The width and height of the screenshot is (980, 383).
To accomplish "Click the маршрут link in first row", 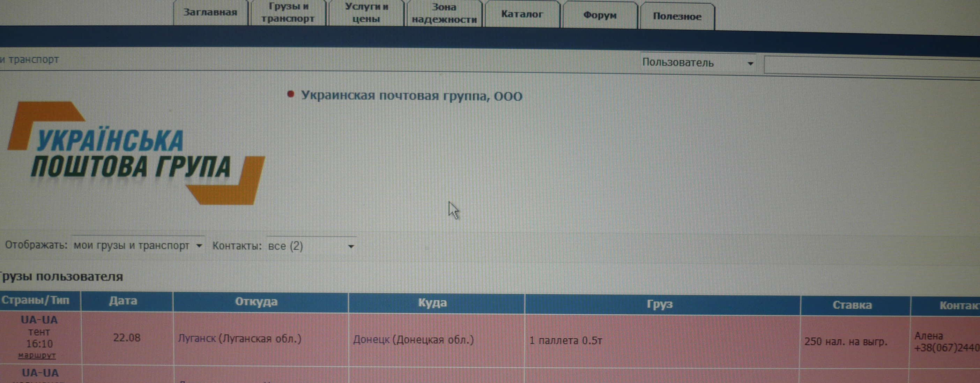I will 37,355.
